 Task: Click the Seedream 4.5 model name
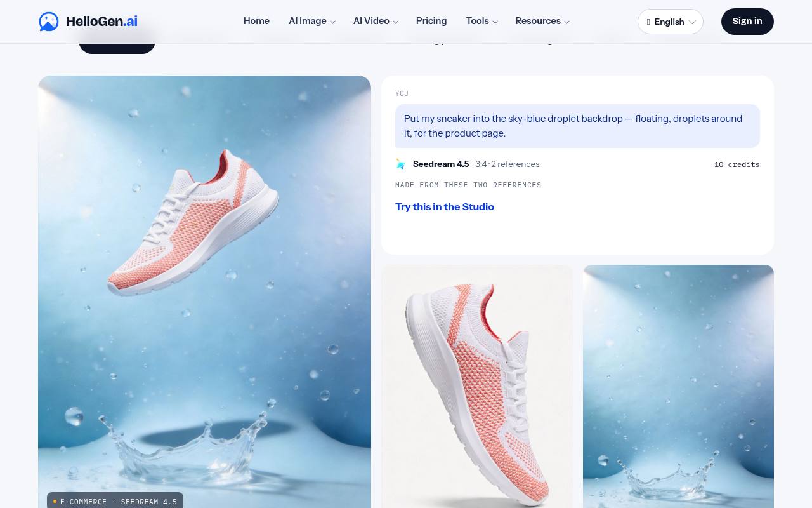pos(441,164)
